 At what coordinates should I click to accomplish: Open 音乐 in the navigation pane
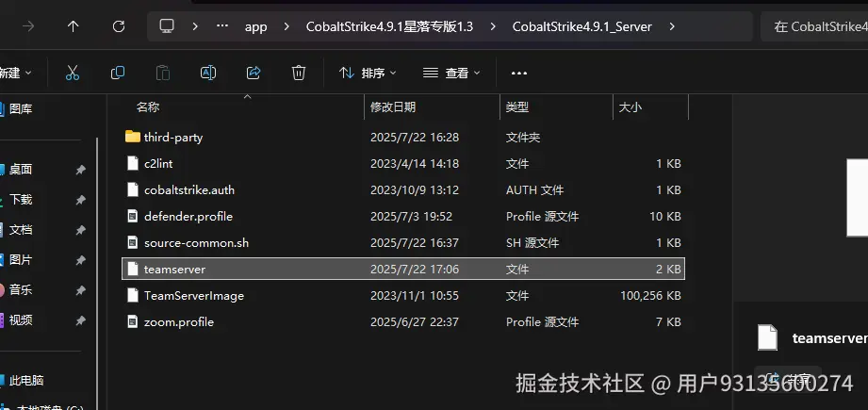click(21, 289)
